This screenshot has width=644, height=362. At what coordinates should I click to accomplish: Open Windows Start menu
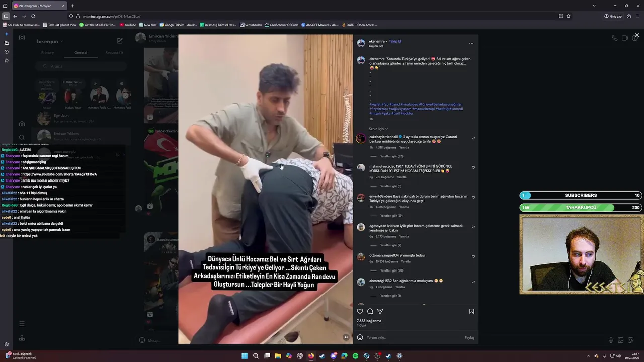[x=245, y=356]
